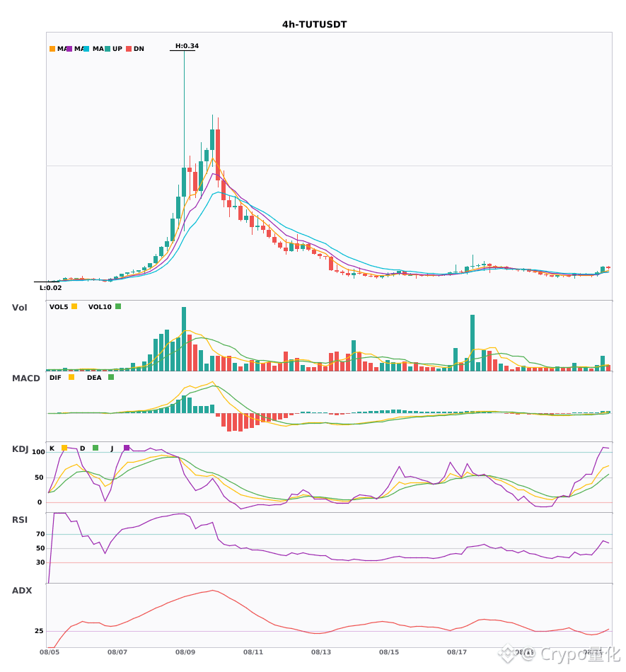Click the L:0.02 low price label

(x=50, y=288)
